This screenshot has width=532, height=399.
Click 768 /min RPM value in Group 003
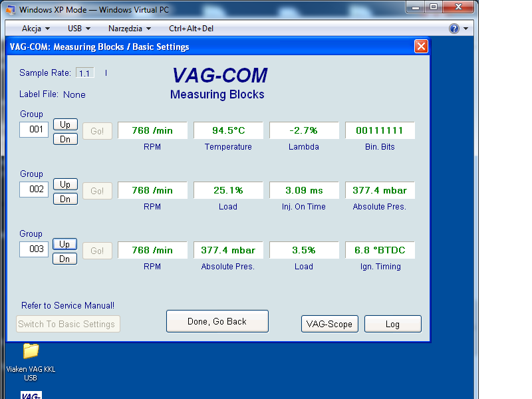[152, 250]
